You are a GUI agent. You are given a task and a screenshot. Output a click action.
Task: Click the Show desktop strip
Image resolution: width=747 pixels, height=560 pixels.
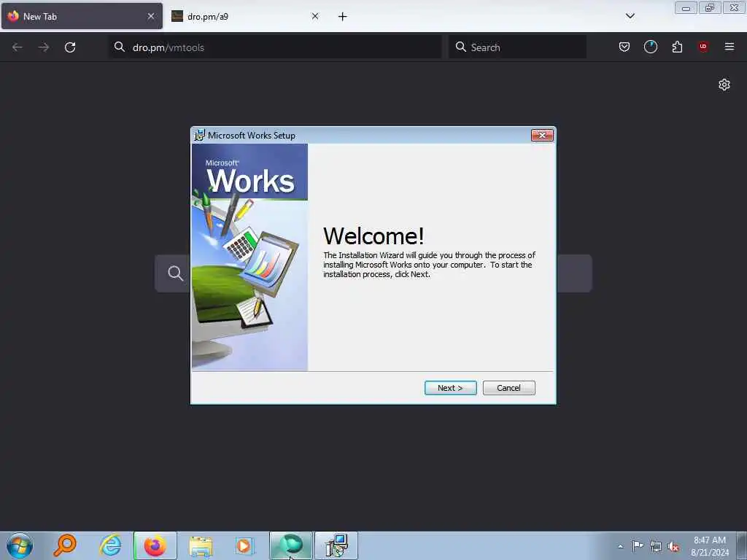point(742,545)
